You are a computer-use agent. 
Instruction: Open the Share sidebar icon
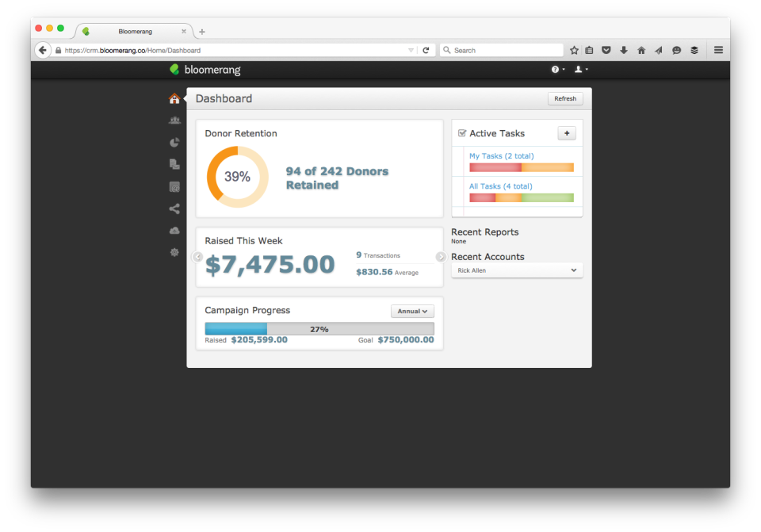(x=174, y=209)
